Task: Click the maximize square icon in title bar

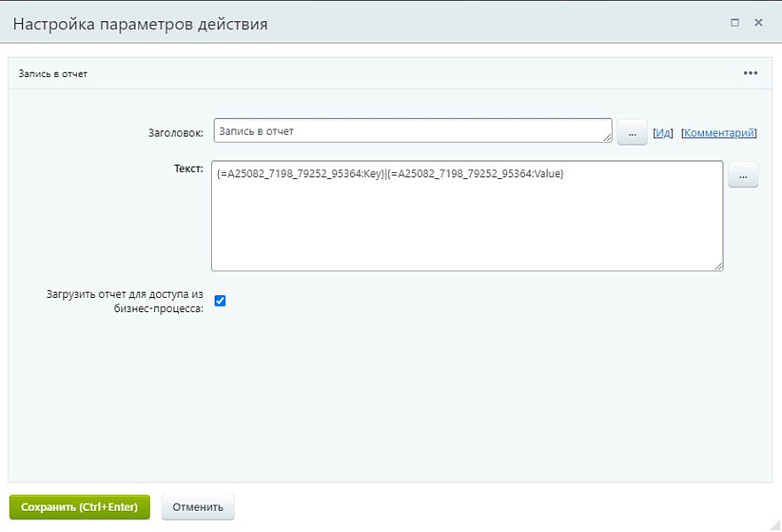Action: pyautogui.click(x=736, y=24)
